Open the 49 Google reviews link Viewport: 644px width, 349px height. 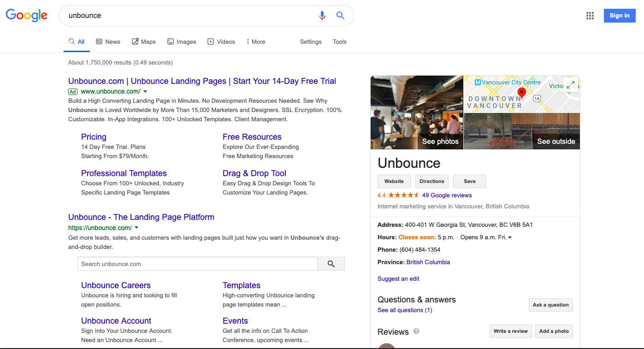(447, 195)
